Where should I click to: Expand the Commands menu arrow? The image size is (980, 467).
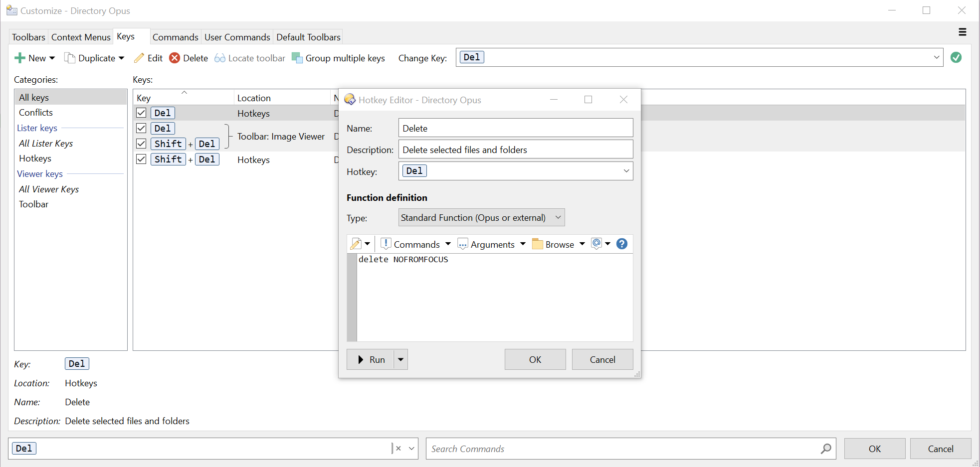click(x=448, y=244)
